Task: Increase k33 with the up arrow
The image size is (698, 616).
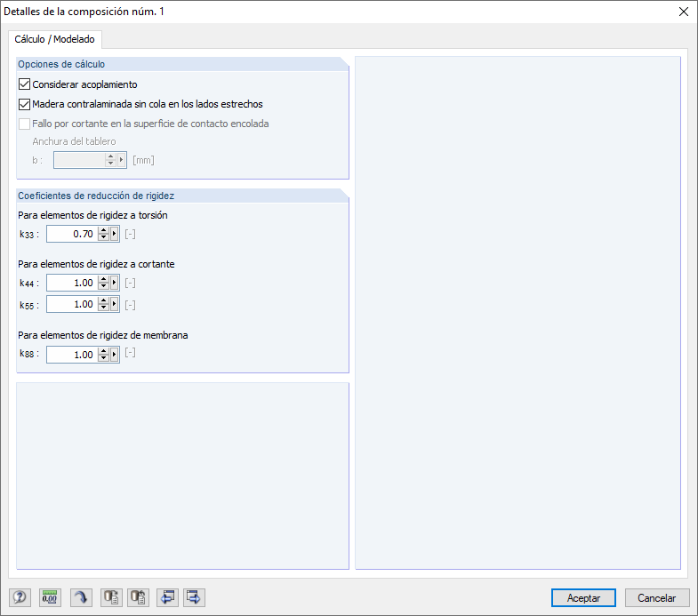Action: tap(104, 230)
